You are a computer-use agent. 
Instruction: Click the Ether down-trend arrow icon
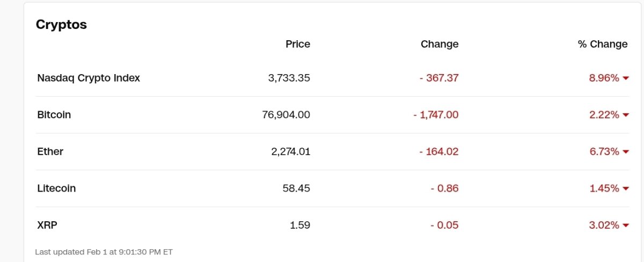625,152
